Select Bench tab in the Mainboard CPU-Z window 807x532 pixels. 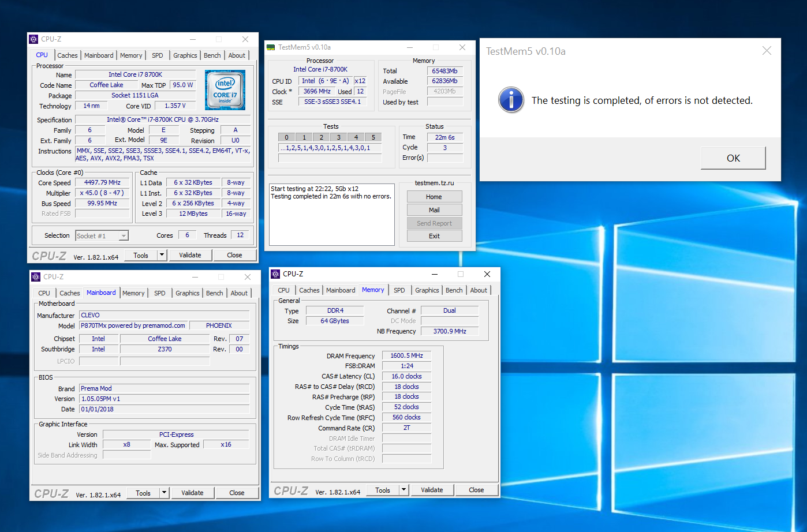pyautogui.click(x=215, y=293)
